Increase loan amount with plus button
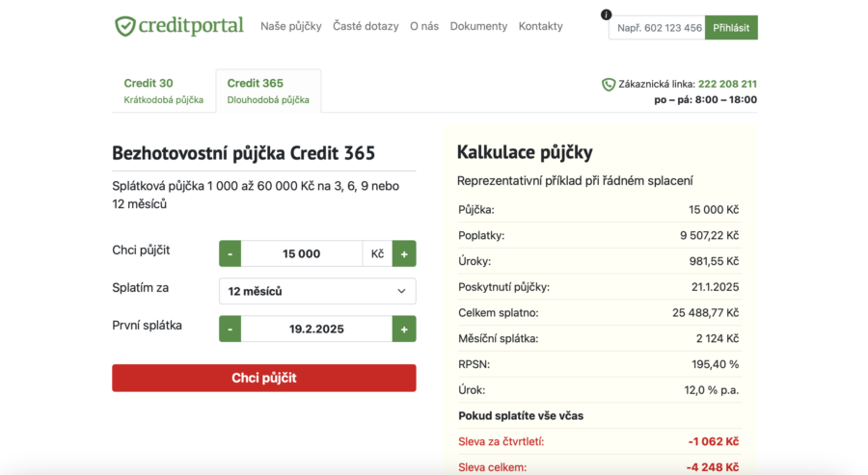The width and height of the screenshot is (868, 475). tap(404, 253)
